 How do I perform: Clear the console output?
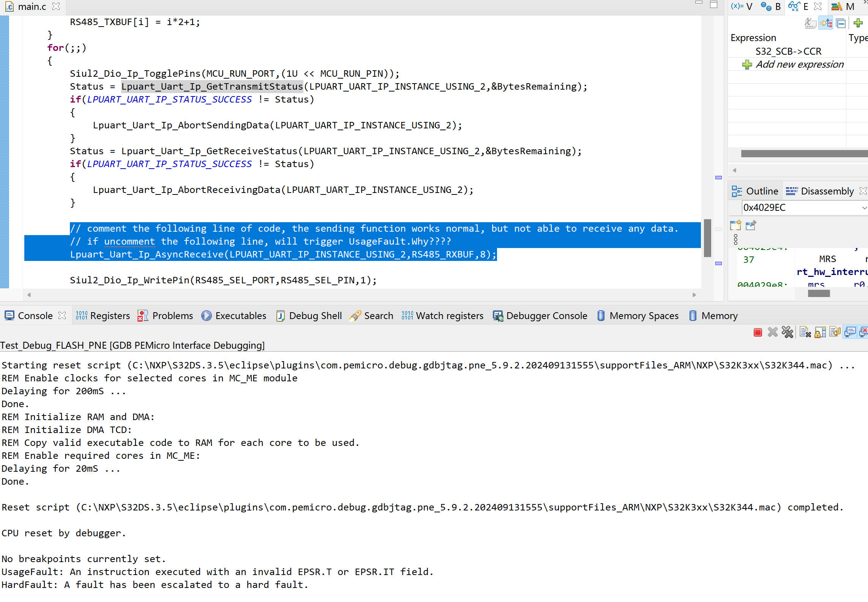point(805,332)
